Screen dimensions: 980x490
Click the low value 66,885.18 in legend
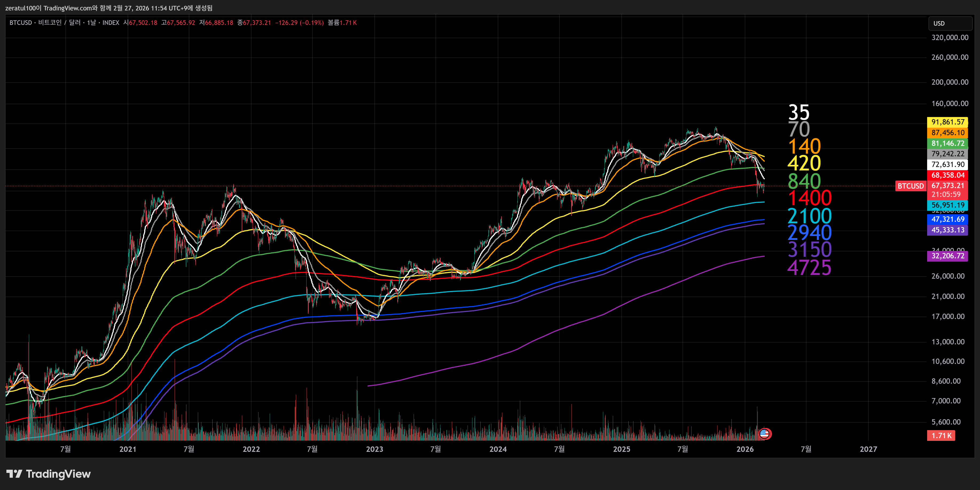click(219, 23)
